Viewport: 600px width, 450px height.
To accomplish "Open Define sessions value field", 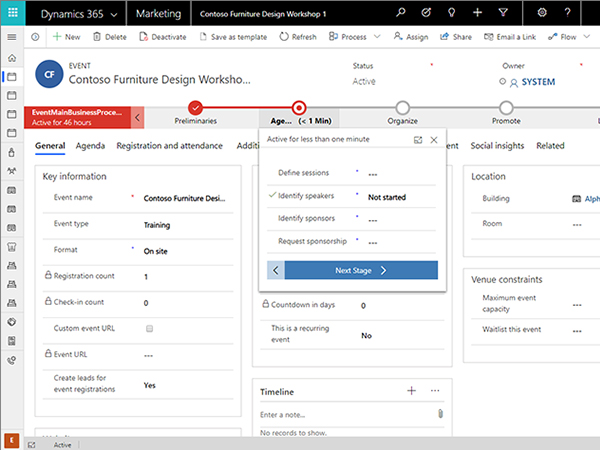I will tap(401, 174).
